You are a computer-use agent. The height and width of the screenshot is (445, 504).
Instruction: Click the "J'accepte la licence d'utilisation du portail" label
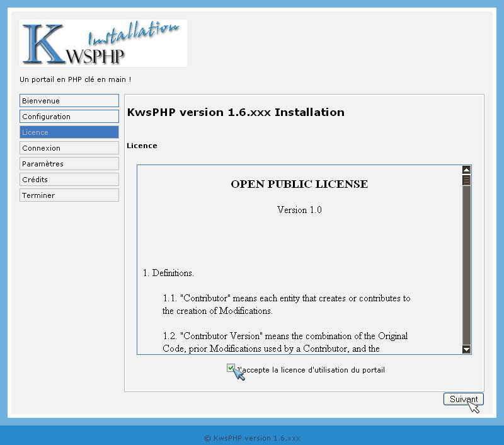click(x=311, y=370)
